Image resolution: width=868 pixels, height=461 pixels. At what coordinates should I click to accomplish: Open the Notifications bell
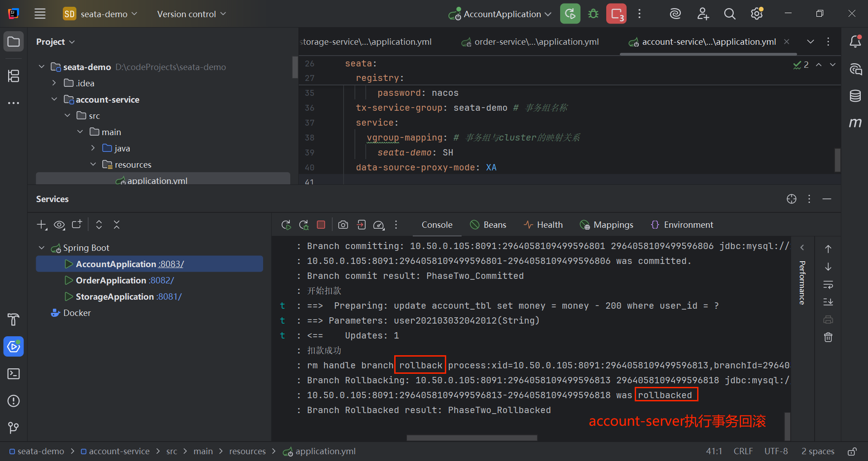855,42
